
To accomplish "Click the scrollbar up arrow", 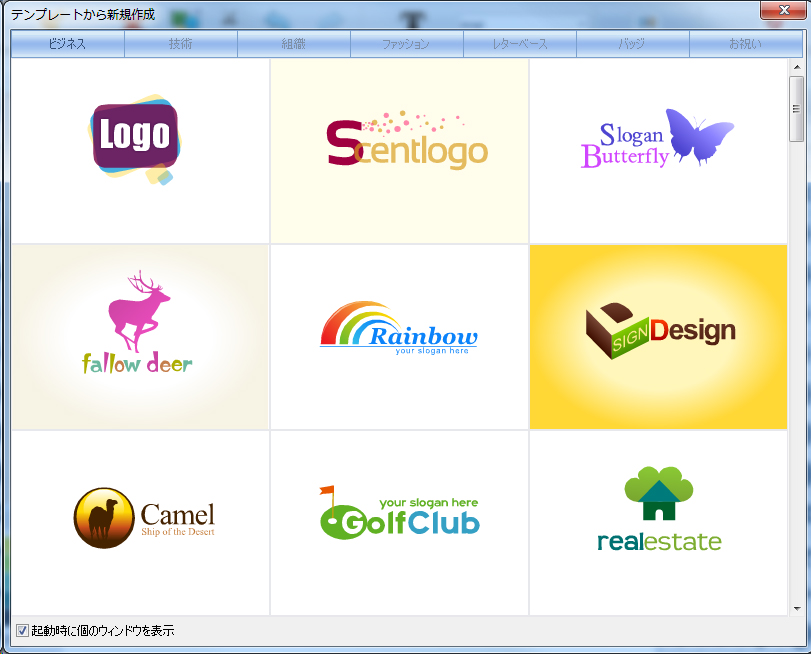I will (x=797, y=67).
